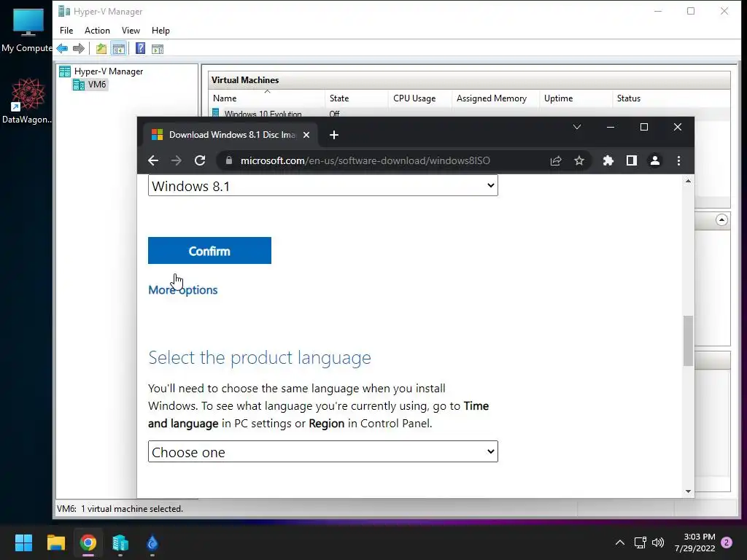
Task: Collapse the pane using the round up-arrow button
Action: [721, 220]
